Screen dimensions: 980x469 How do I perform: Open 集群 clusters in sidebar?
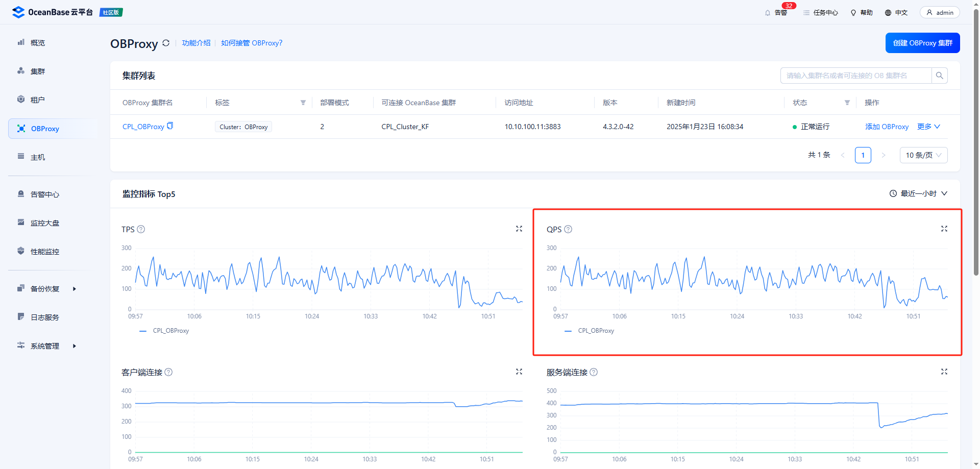point(38,71)
